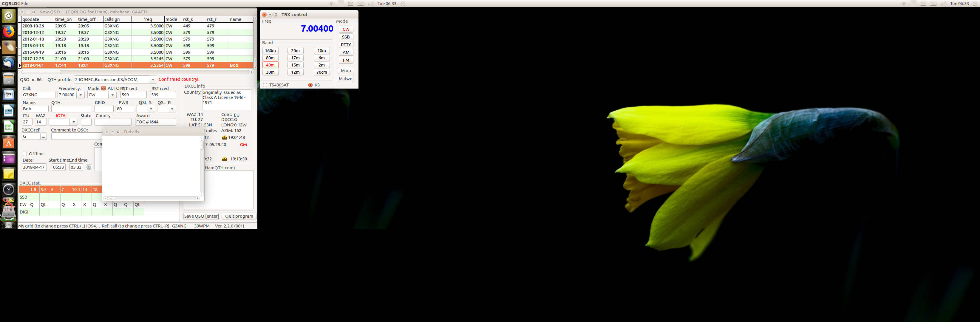The image size is (980, 322).
Task: Open the Files manager dock icon
Action: tap(8, 79)
